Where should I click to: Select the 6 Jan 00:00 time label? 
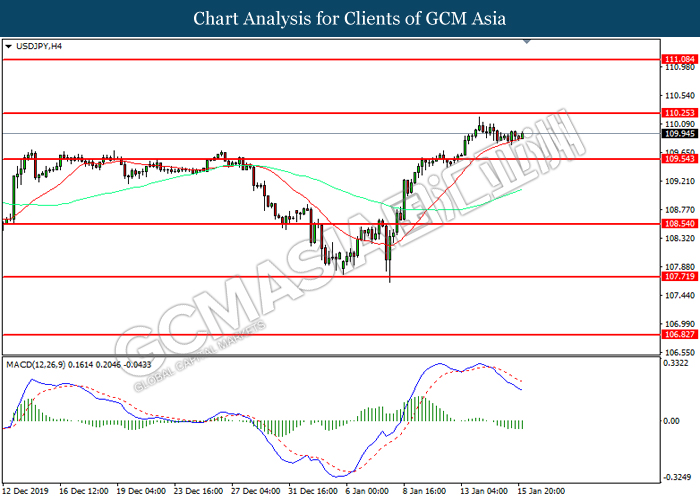click(x=367, y=491)
